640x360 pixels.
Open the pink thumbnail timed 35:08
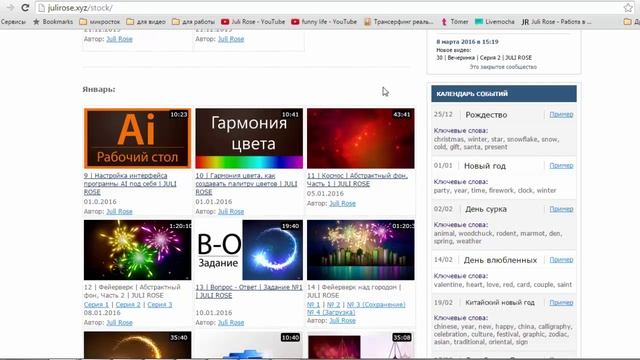point(360,345)
